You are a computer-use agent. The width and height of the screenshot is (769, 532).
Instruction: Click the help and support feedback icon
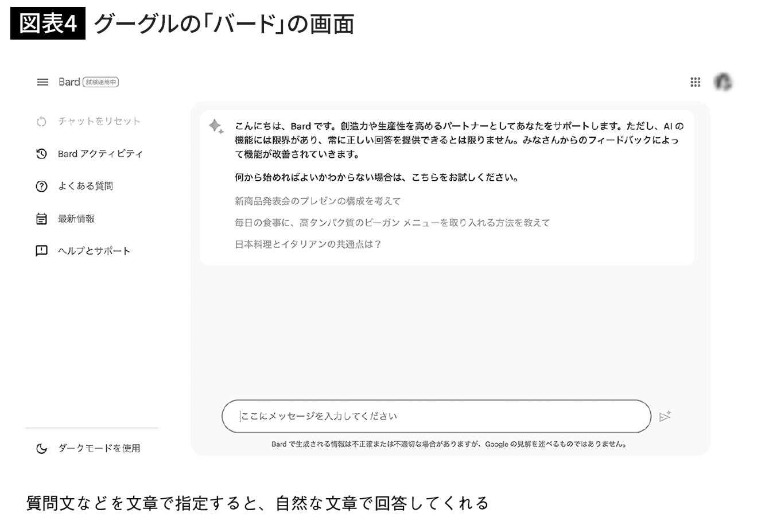41,251
